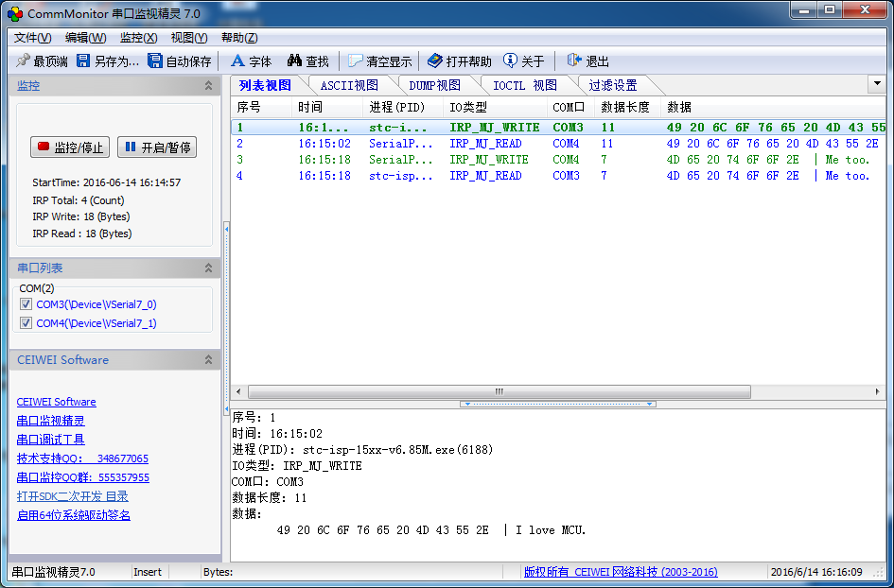The height and width of the screenshot is (588, 894).
Task: Open the tab overflow dropdown arrow
Action: click(878, 84)
